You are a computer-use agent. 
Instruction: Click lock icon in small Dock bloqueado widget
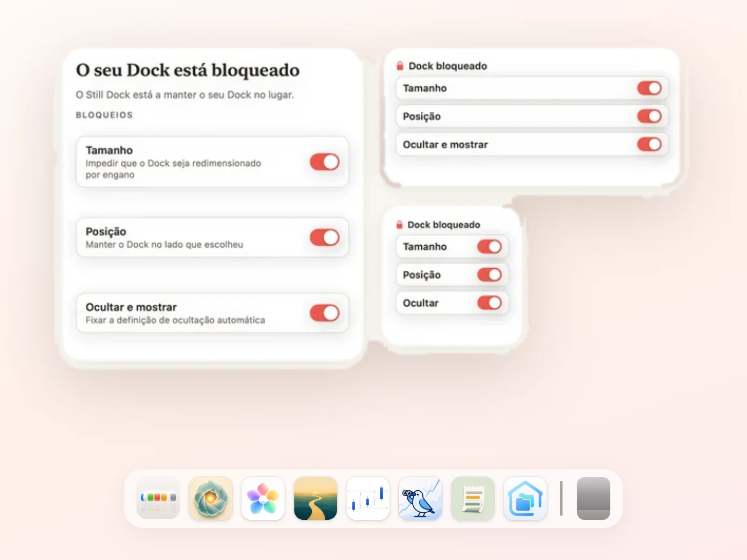coord(399,225)
